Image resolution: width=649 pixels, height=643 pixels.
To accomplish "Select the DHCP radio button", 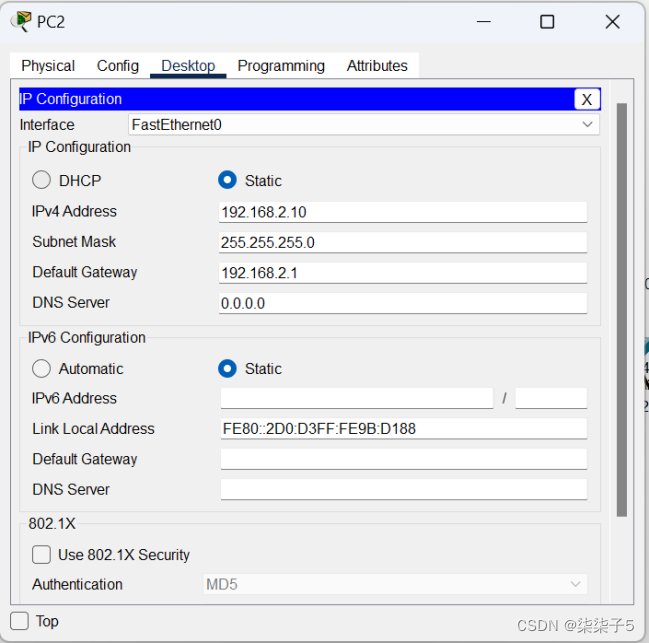I will pos(41,180).
